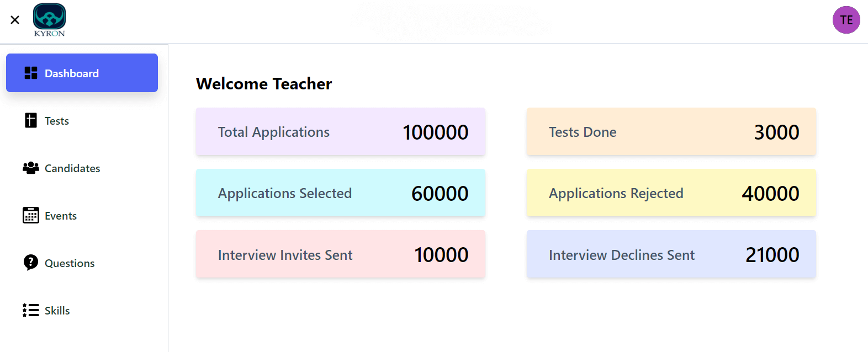Click the Candidates people icon
This screenshot has height=352, width=868.
click(x=31, y=168)
